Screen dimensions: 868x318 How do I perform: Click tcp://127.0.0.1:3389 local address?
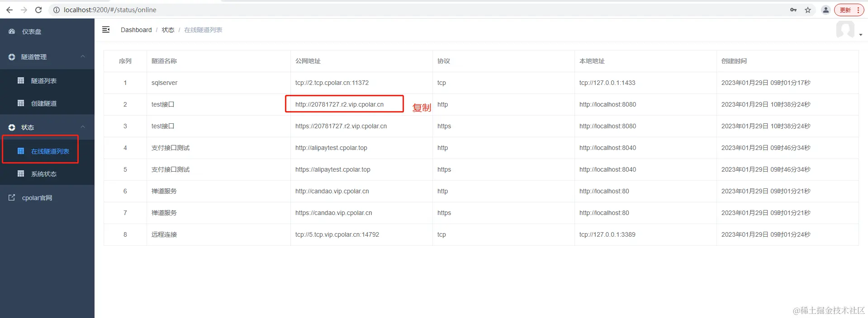607,234
